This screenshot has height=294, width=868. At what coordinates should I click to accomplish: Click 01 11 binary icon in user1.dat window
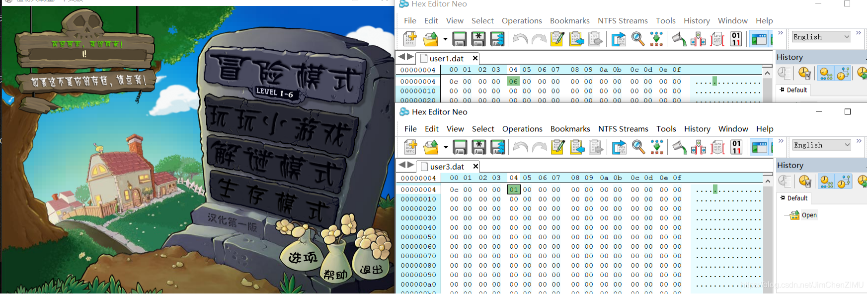coord(736,39)
